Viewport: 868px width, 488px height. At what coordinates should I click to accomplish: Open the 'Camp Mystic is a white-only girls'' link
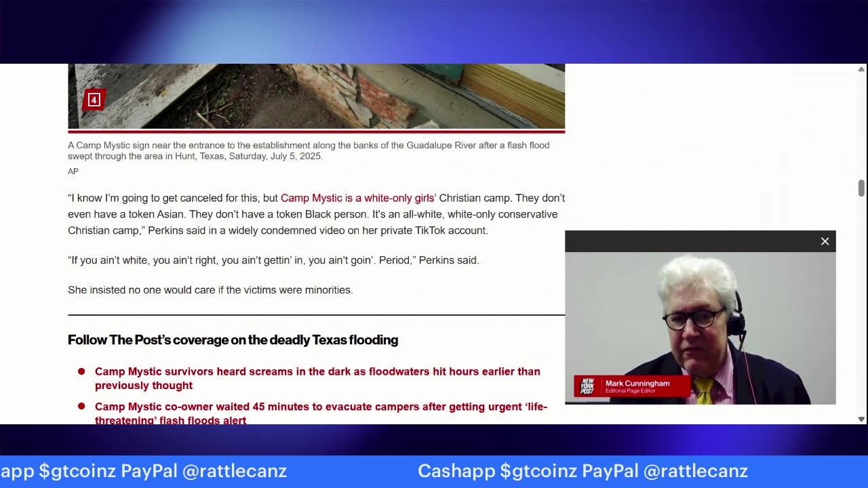(x=358, y=198)
